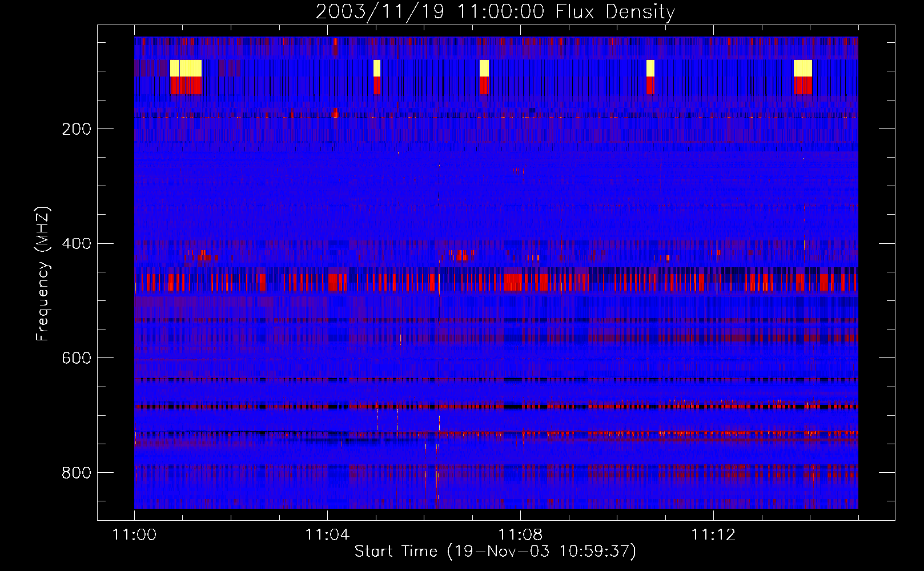Click the plot title '2003/11/19 11:00:00 Flux Density'

pos(495,11)
